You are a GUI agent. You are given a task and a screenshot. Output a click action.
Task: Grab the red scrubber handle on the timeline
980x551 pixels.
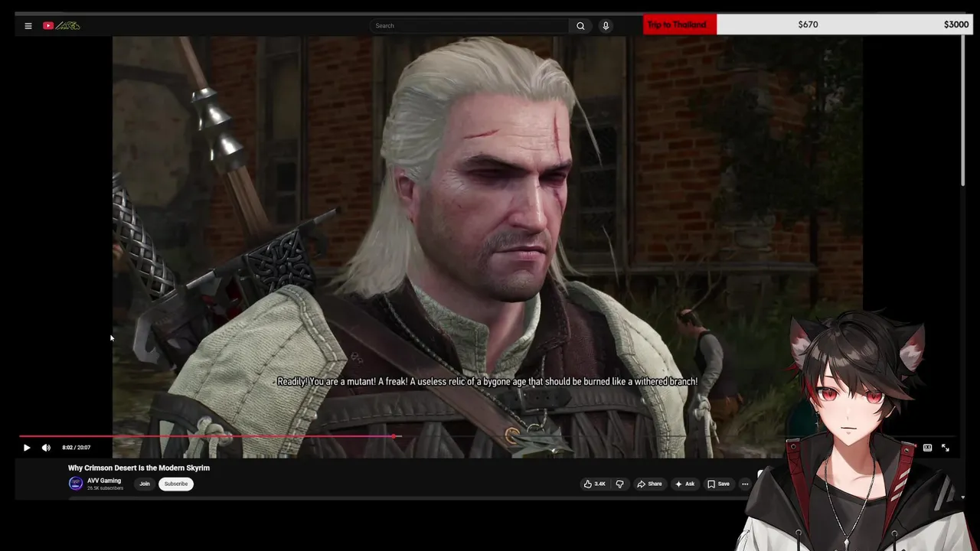(x=395, y=437)
